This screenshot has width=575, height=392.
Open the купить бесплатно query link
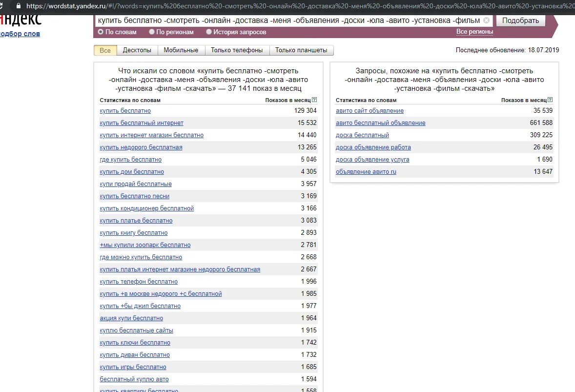[125, 111]
